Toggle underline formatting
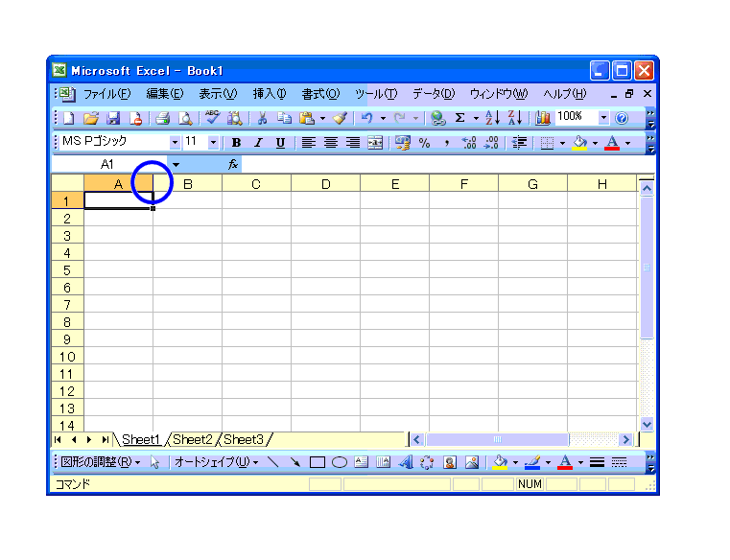The image size is (730, 560). pyautogui.click(x=280, y=143)
